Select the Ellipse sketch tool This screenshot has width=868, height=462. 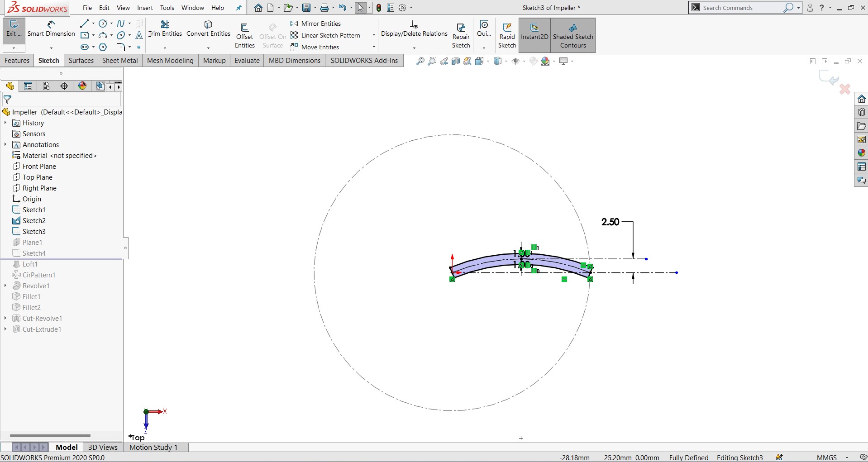point(121,35)
